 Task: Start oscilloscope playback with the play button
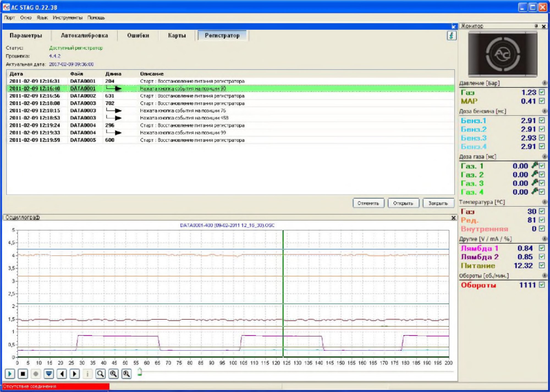point(10,374)
